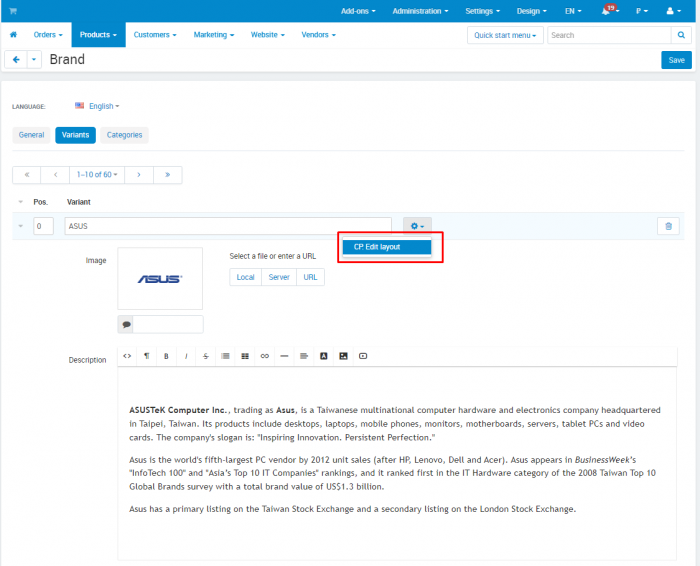Open the Orders menu

pyautogui.click(x=48, y=35)
